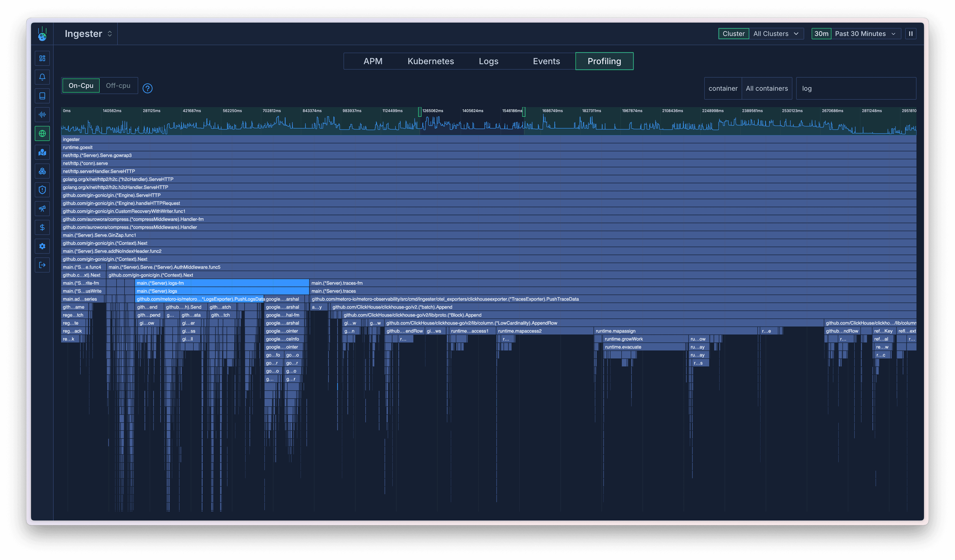Select the LowCardinality AppendRow frame
The width and height of the screenshot is (955, 560).
[604, 323]
